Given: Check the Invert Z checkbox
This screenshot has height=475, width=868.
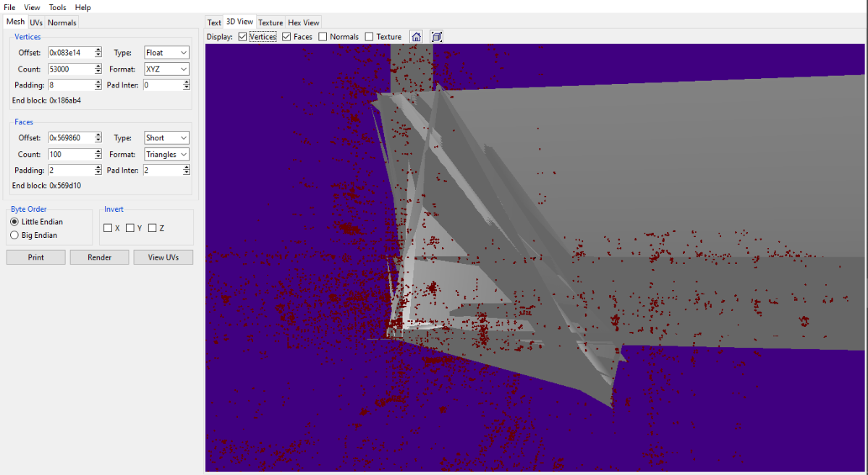Looking at the screenshot, I should click(152, 228).
